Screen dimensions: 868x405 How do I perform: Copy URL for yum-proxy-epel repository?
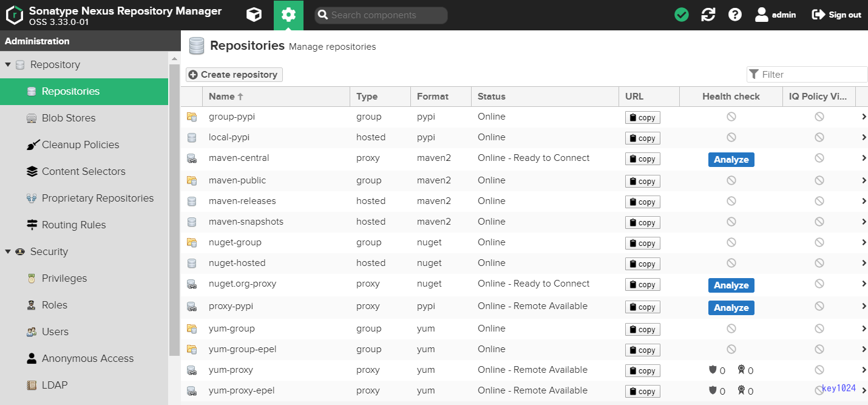[643, 392]
